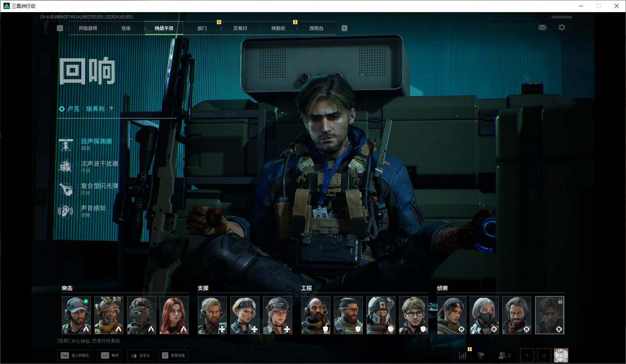Click the question mark beside 卢克·埃弗利
The image size is (626, 364).
[x=111, y=109]
